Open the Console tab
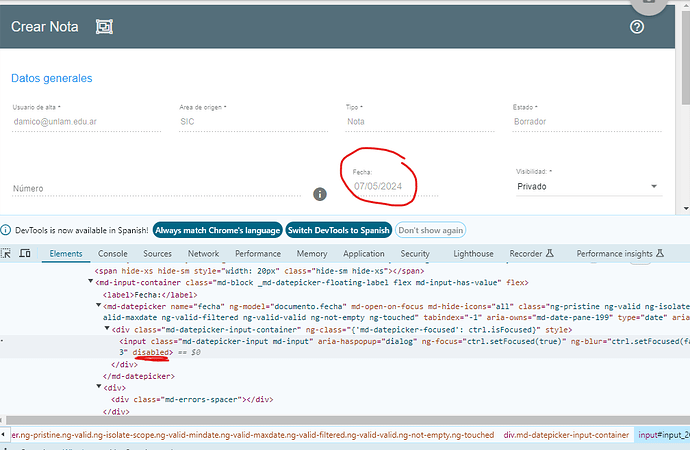This screenshot has height=450, width=690. click(113, 254)
